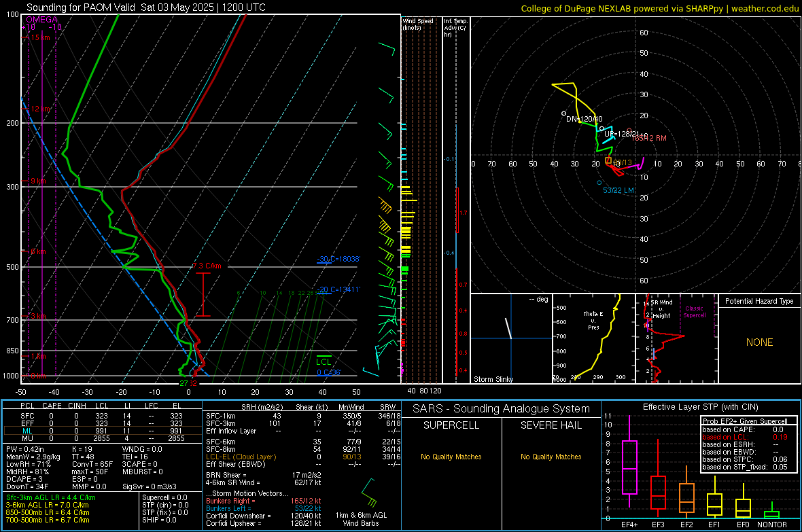The image size is (802, 532).
Task: Select the Sfc-3km AGL LR line
Action: click(51, 497)
